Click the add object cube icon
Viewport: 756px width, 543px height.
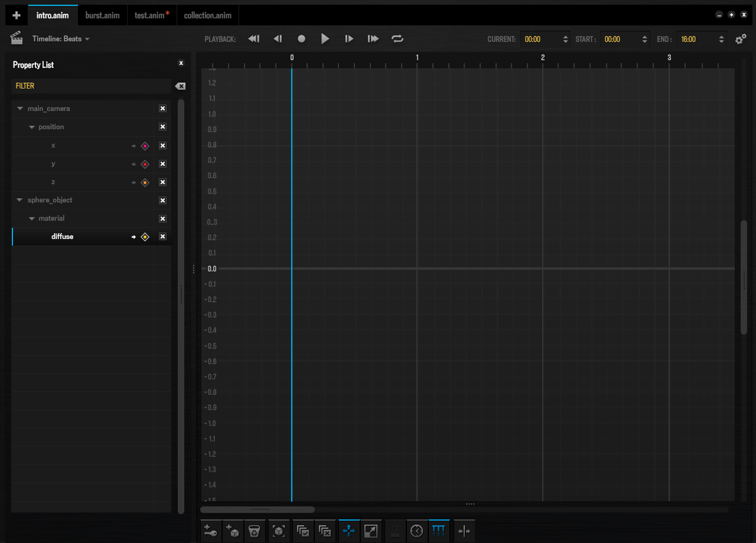click(x=232, y=531)
